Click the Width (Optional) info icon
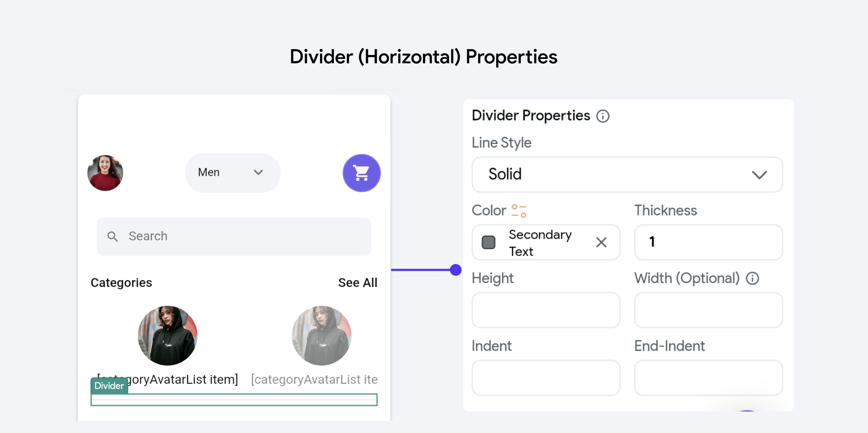 tap(752, 278)
